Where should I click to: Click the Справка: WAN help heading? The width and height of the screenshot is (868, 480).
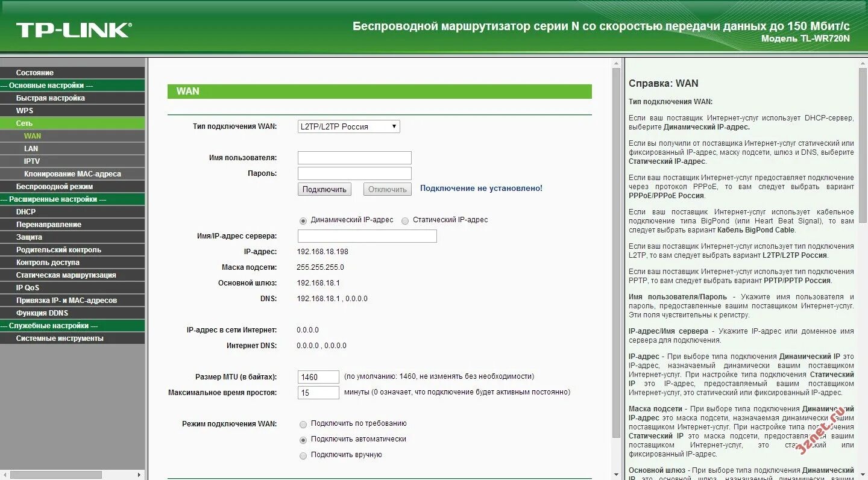pyautogui.click(x=663, y=84)
